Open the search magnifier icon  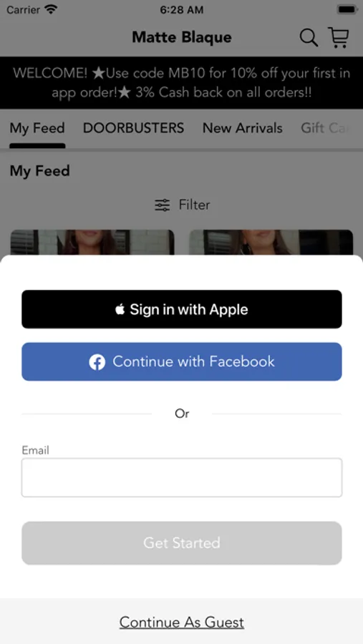pyautogui.click(x=309, y=38)
